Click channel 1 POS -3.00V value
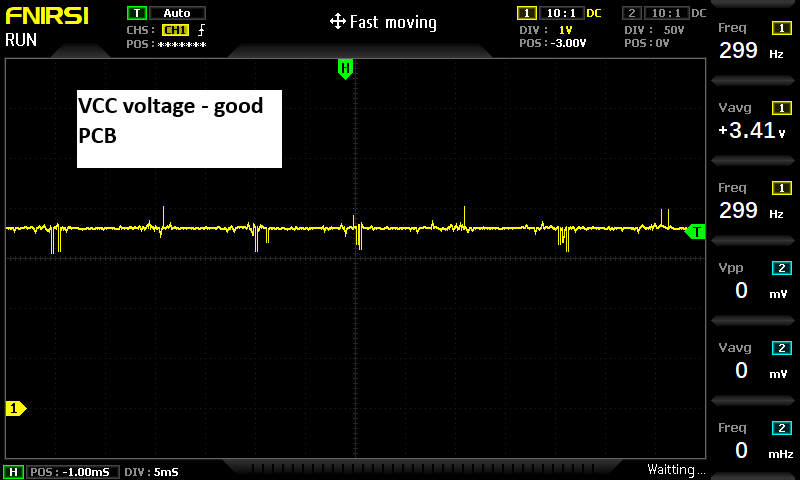This screenshot has width=800, height=480. coord(568,43)
